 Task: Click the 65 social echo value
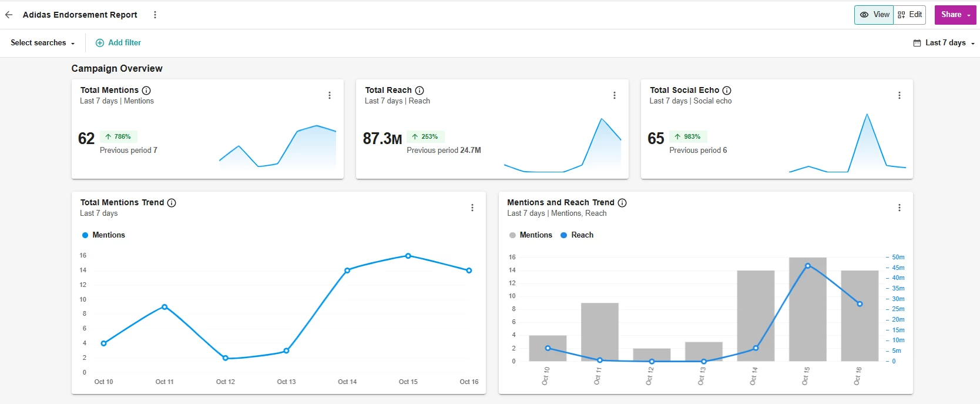pyautogui.click(x=656, y=139)
